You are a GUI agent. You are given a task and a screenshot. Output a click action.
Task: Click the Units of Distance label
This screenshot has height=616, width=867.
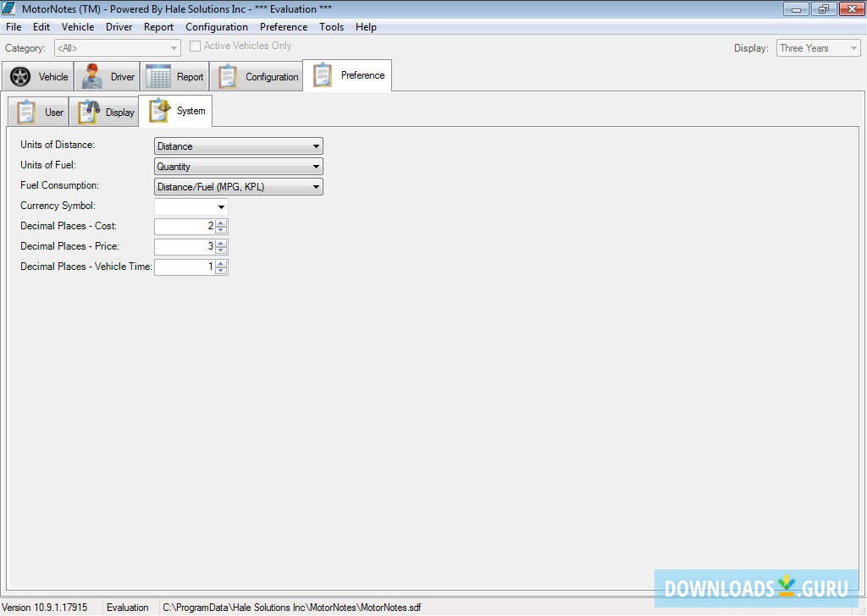pyautogui.click(x=58, y=145)
